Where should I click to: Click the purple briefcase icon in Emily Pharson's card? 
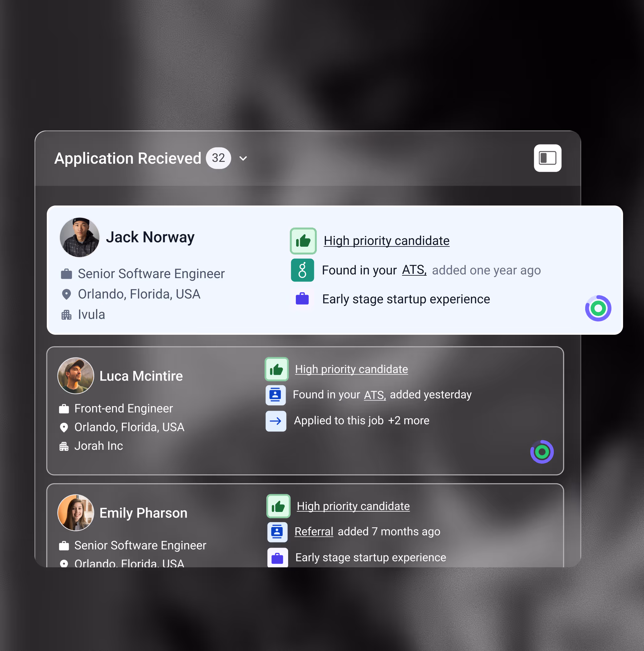277,558
